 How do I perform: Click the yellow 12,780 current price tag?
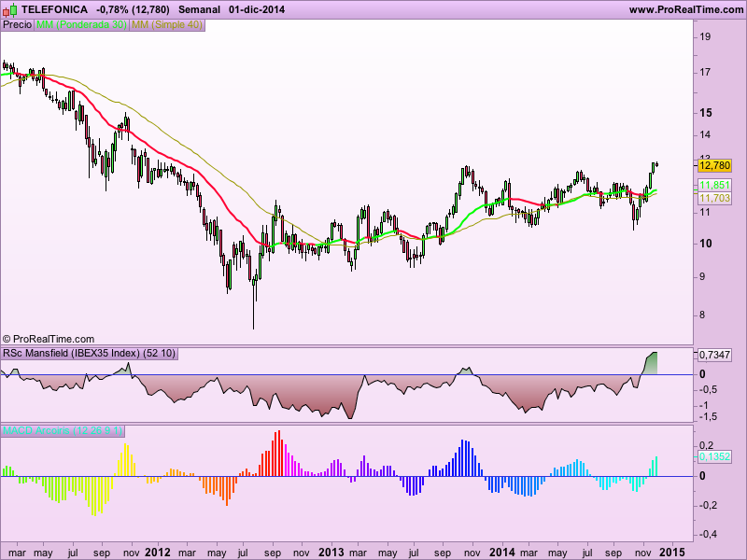(714, 165)
